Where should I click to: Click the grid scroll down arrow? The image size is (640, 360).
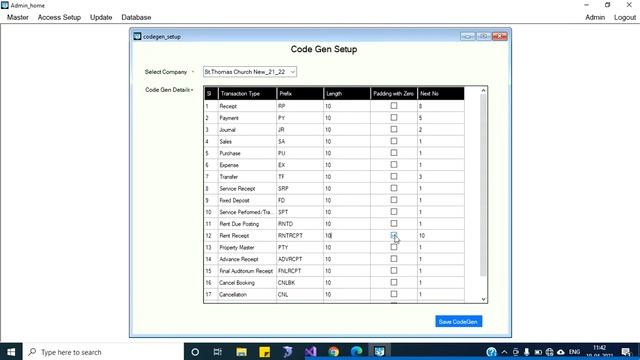point(483,299)
